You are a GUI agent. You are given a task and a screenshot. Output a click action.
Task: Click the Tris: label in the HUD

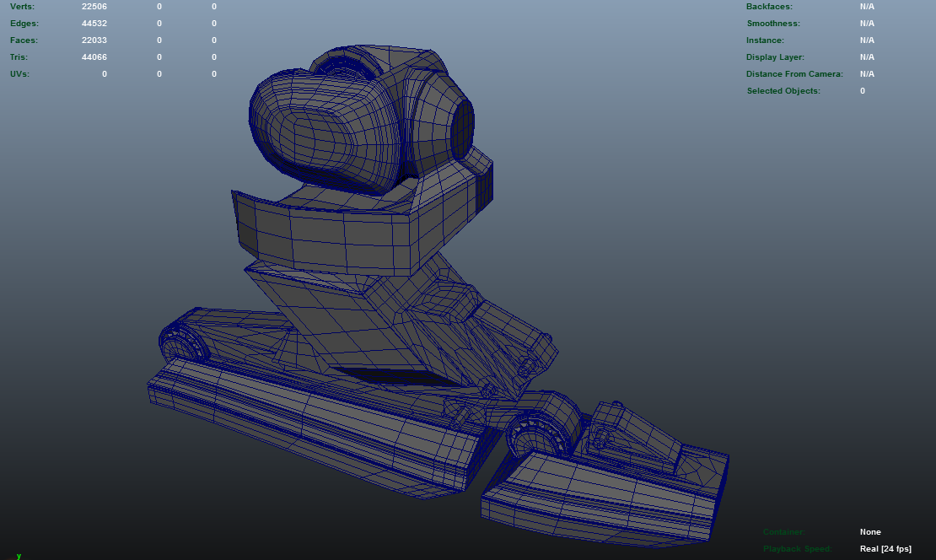(19, 57)
